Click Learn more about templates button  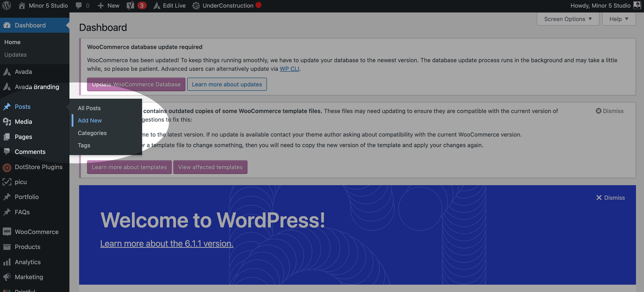pyautogui.click(x=129, y=167)
